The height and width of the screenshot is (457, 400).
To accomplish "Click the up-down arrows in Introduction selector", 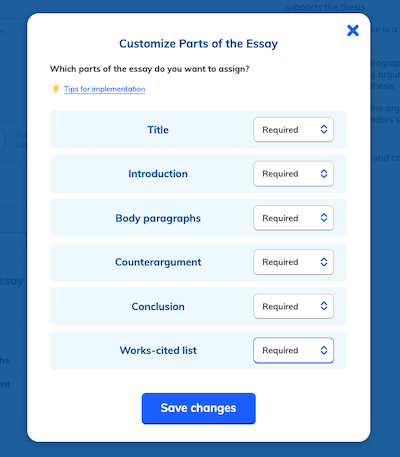I will pyautogui.click(x=324, y=174).
